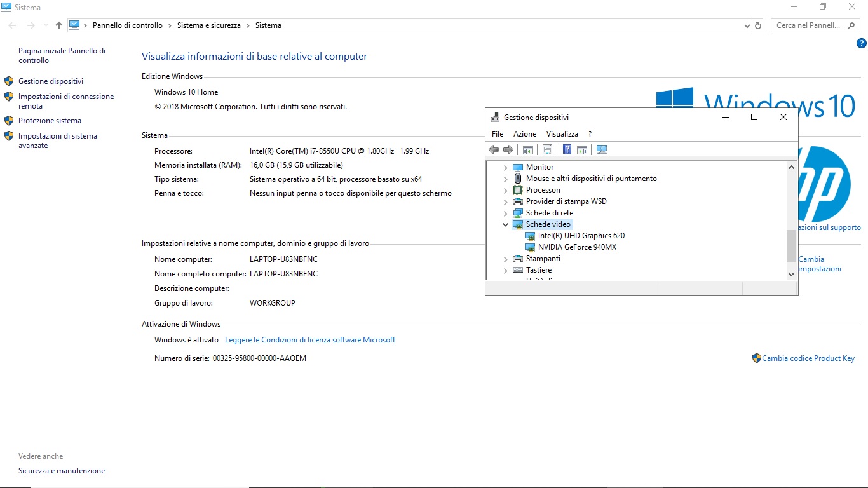Select the Schede di rete network icon

(x=518, y=213)
